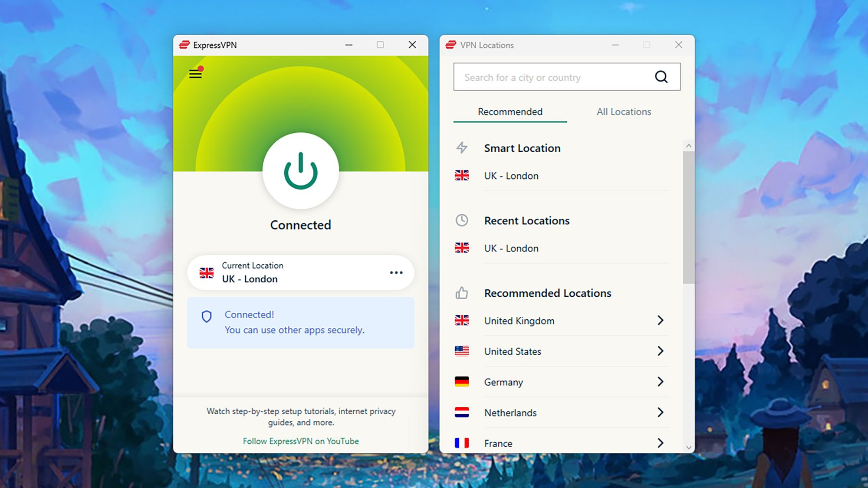Click the United Kingdom row flag icon

click(462, 321)
